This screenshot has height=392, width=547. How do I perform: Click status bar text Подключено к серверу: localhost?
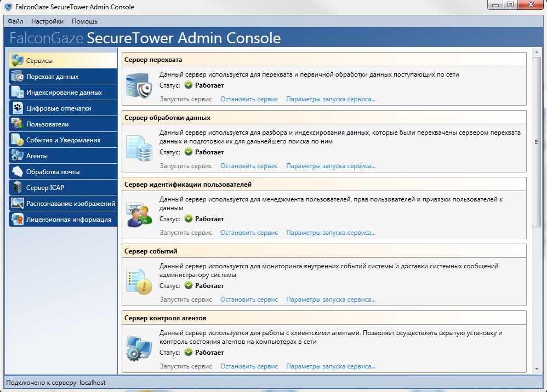(x=56, y=383)
